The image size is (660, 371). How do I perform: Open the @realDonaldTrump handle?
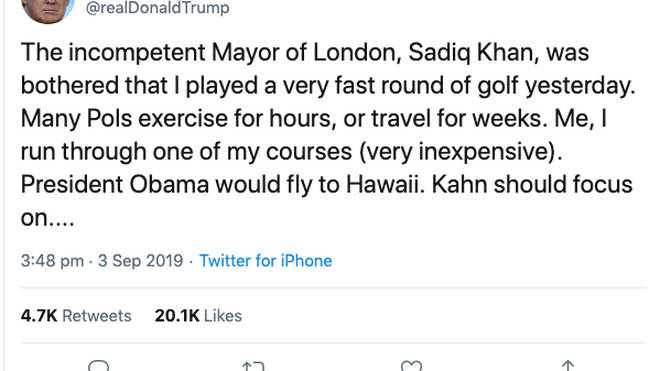point(157,8)
